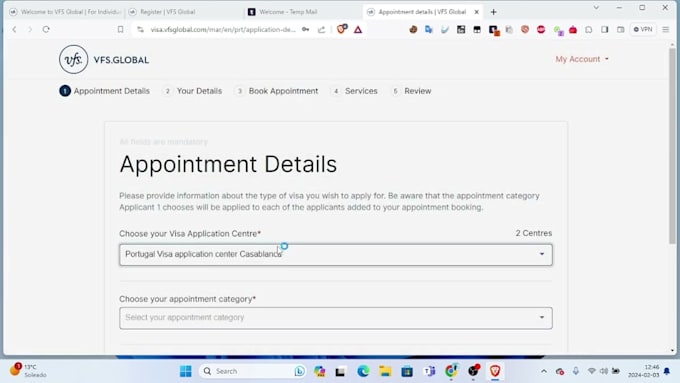Open the extensions puzzle menu
Image resolution: width=680 pixels, height=383 pixels.
pyautogui.click(x=588, y=29)
